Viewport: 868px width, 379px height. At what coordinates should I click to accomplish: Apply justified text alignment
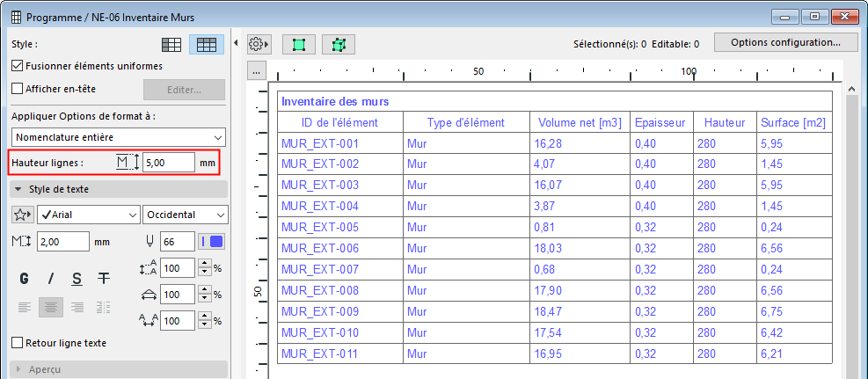103,307
